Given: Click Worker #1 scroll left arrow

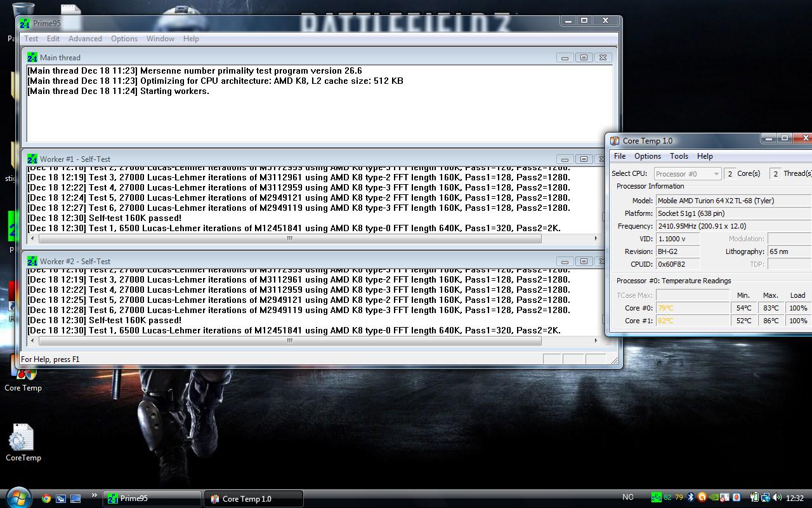Looking at the screenshot, I should tap(32, 239).
